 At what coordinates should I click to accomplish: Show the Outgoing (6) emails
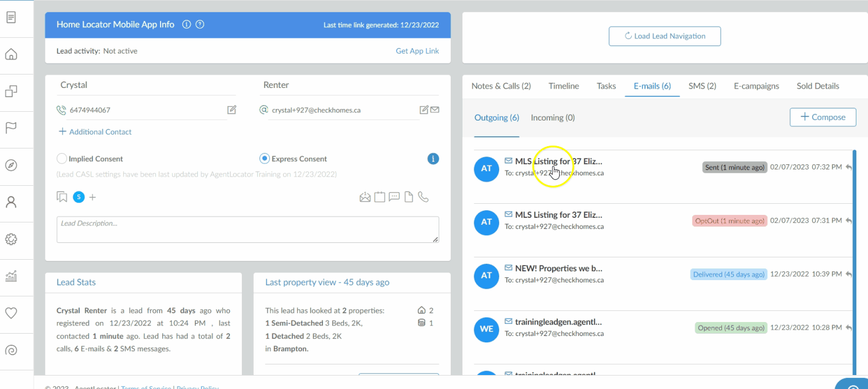tap(497, 118)
